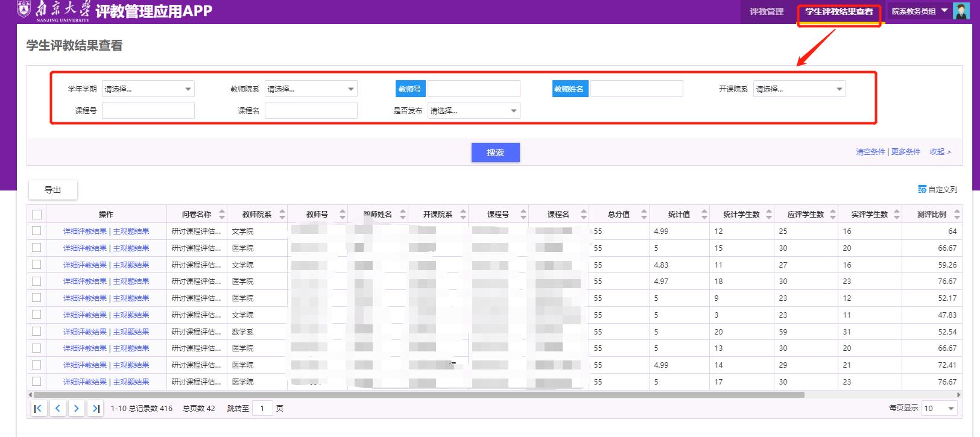Open the 学年学期 dropdown

pyautogui.click(x=148, y=89)
